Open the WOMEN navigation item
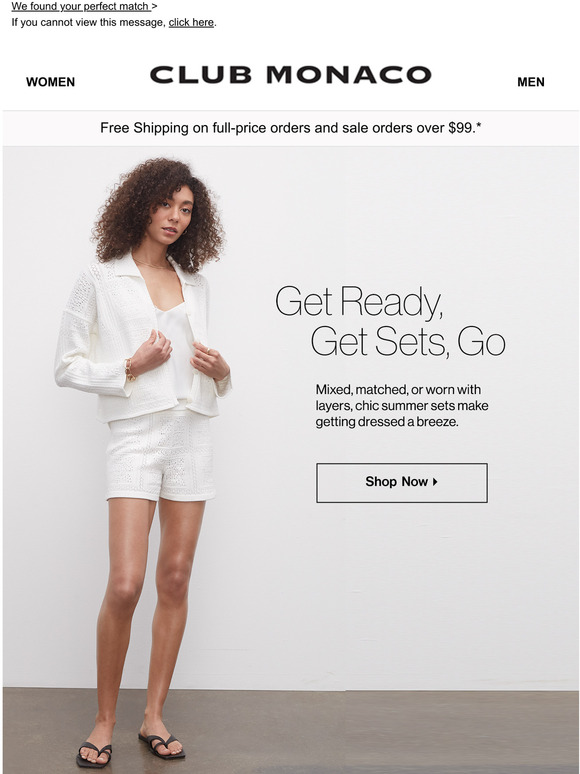The height and width of the screenshot is (774, 580). coord(50,82)
